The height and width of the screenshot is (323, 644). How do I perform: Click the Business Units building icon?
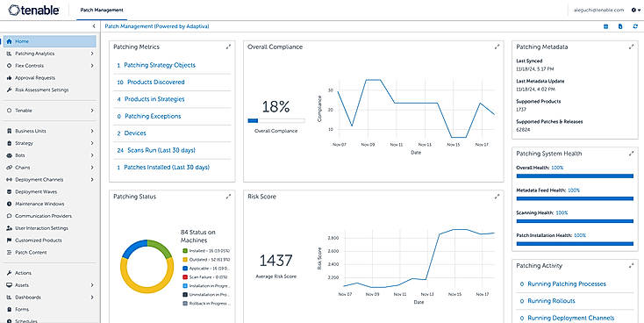pyautogui.click(x=9, y=131)
